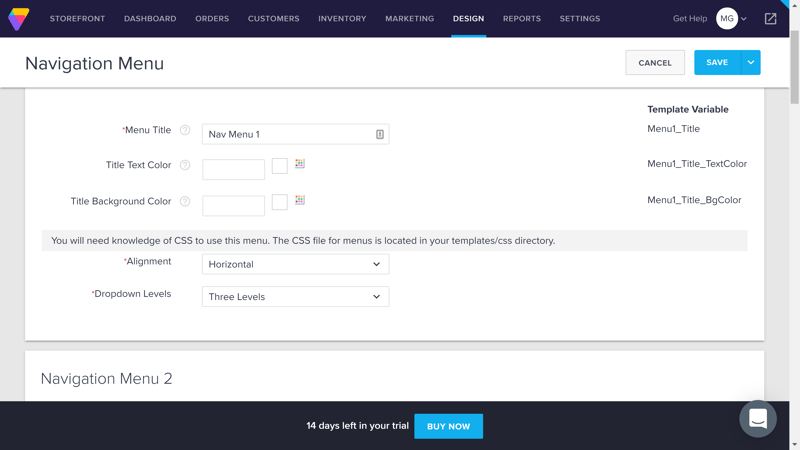
Task: Click the Title Background Color swatch
Action: (x=280, y=202)
